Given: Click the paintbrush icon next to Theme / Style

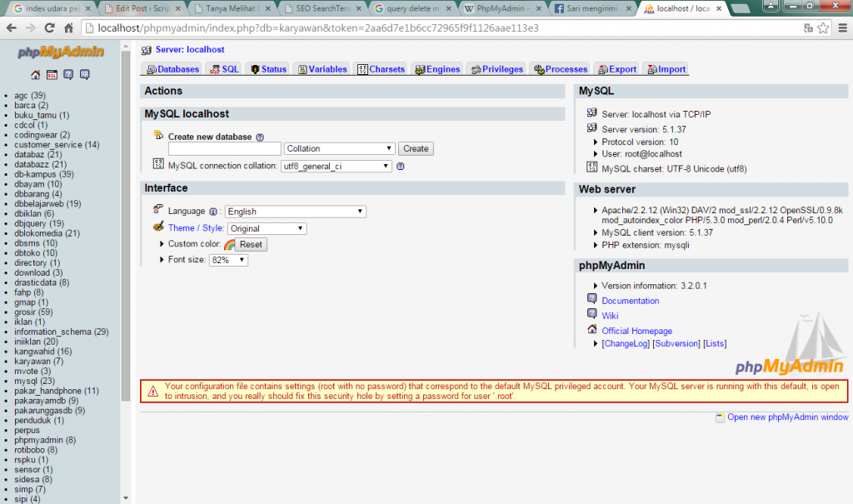Looking at the screenshot, I should click(x=158, y=227).
